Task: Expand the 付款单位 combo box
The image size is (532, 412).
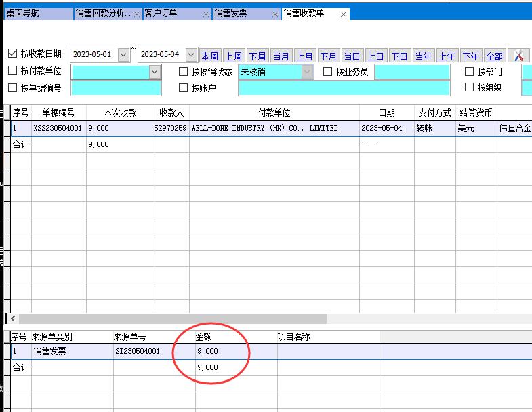Action: tap(155, 72)
